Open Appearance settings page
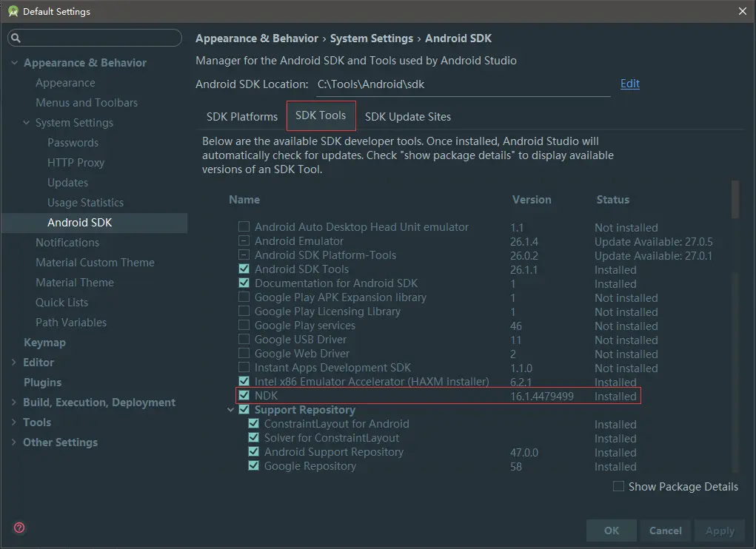Screen dimensions: 756x549 coord(66,83)
